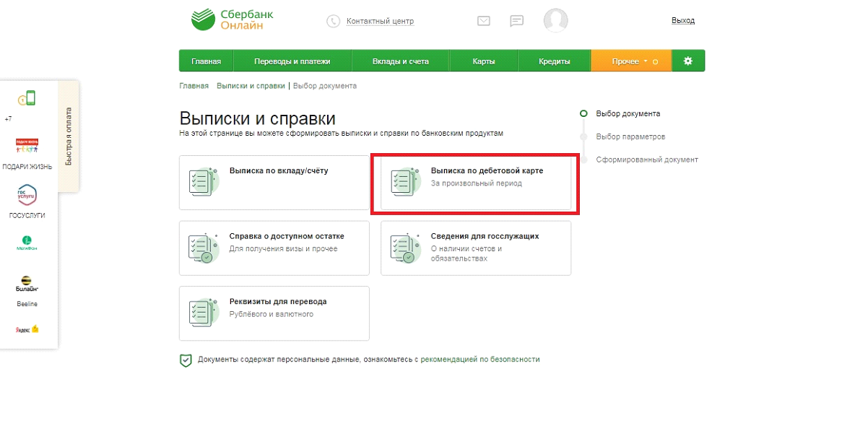The height and width of the screenshot is (444, 868).
Task: Open the Yandex Money sidebar icon
Action: [x=27, y=328]
